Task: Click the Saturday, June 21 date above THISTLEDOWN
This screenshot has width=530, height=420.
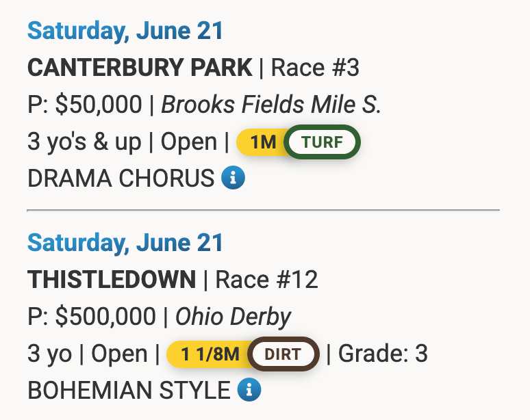Action: 125,243
